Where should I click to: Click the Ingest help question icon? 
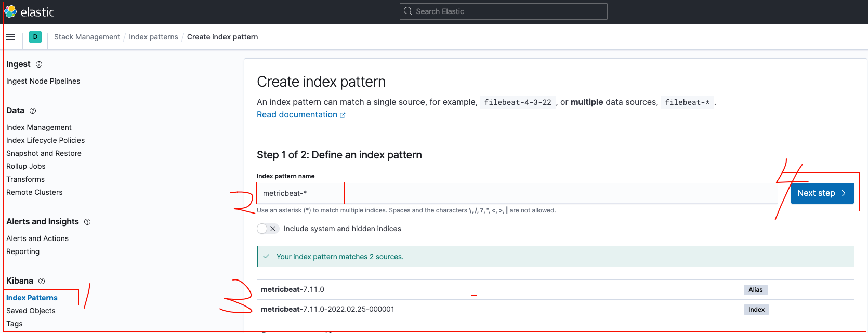(x=39, y=64)
